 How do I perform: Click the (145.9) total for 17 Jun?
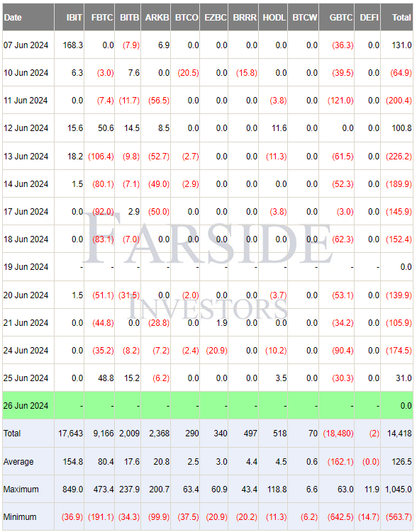pyautogui.click(x=399, y=212)
